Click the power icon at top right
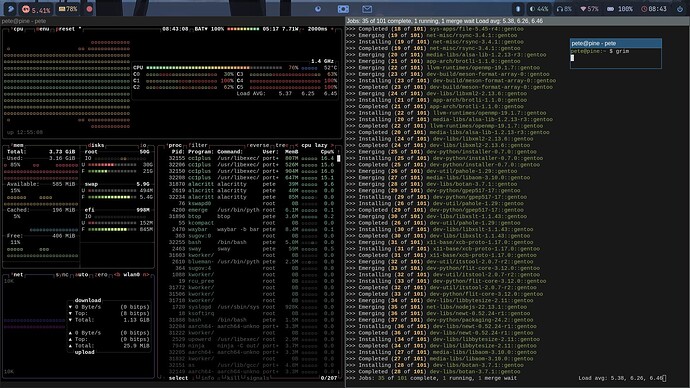The image size is (690, 388). click(679, 9)
